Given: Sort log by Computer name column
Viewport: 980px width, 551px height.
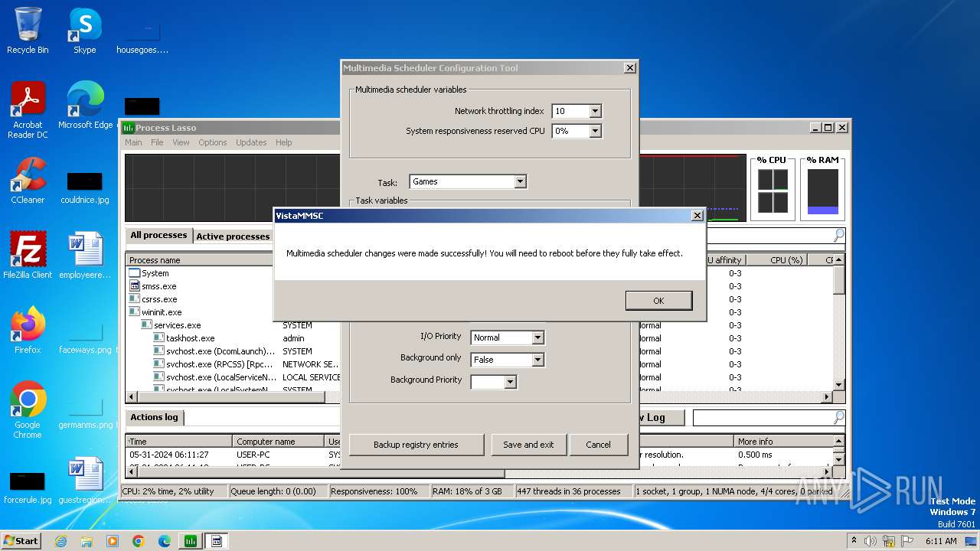Looking at the screenshot, I should pyautogui.click(x=279, y=442).
